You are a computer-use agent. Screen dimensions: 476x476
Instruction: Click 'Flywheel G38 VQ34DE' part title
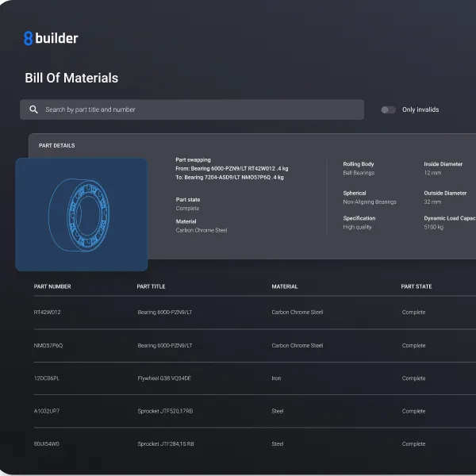pos(164,378)
